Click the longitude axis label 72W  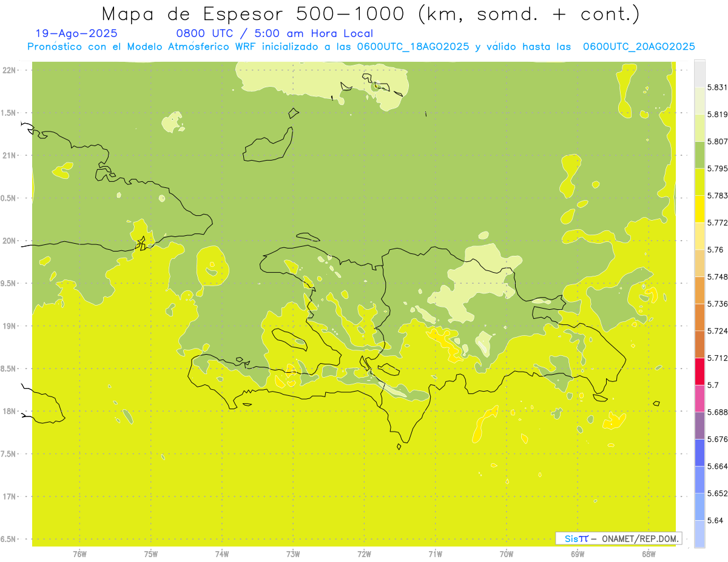[x=364, y=554]
